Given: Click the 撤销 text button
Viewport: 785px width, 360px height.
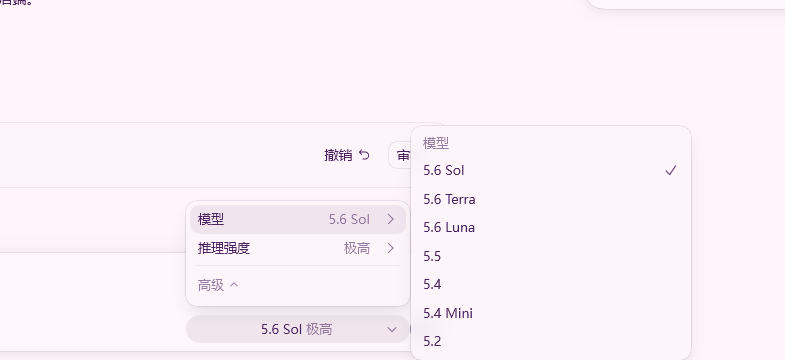Looking at the screenshot, I should pyautogui.click(x=338, y=155).
